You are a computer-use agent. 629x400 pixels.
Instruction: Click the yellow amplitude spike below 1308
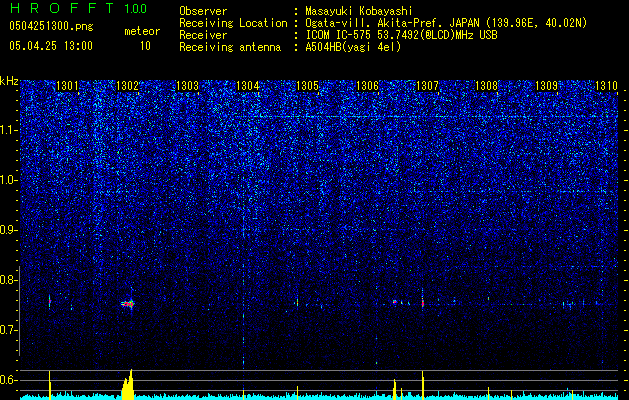pyautogui.click(x=488, y=393)
